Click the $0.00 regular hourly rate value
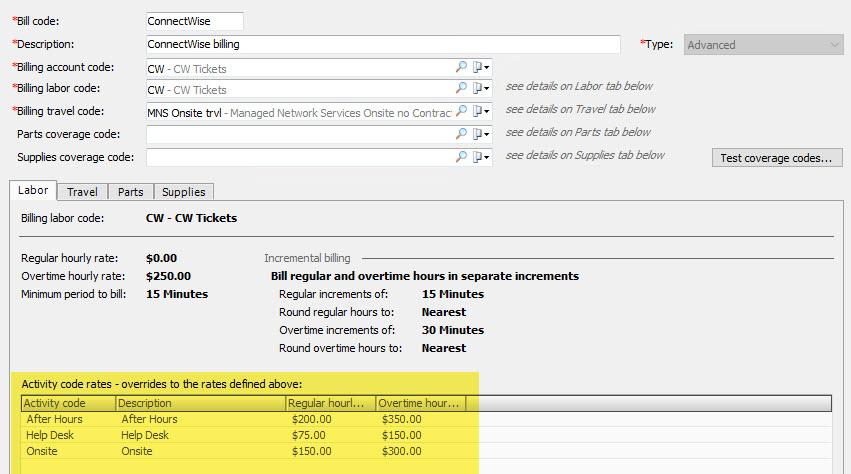The width and height of the screenshot is (851, 474). pyautogui.click(x=161, y=258)
